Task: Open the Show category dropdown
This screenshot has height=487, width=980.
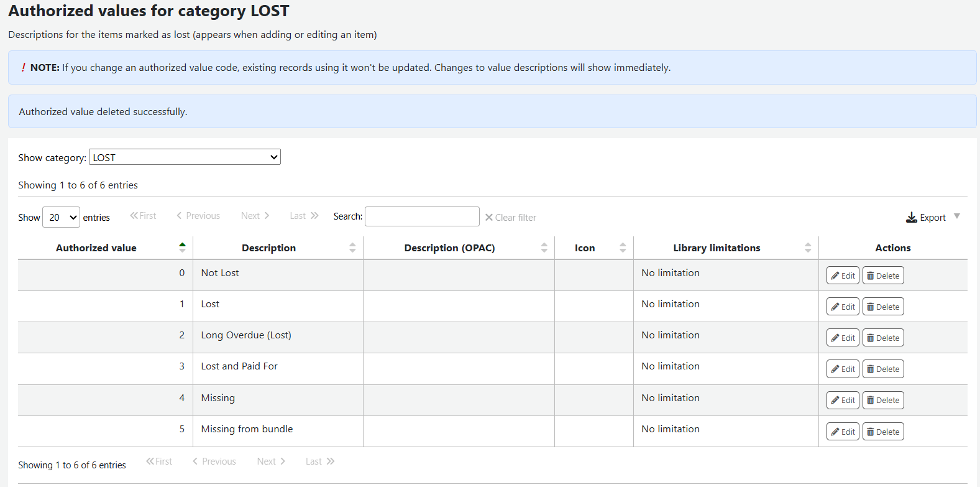Action: (185, 157)
